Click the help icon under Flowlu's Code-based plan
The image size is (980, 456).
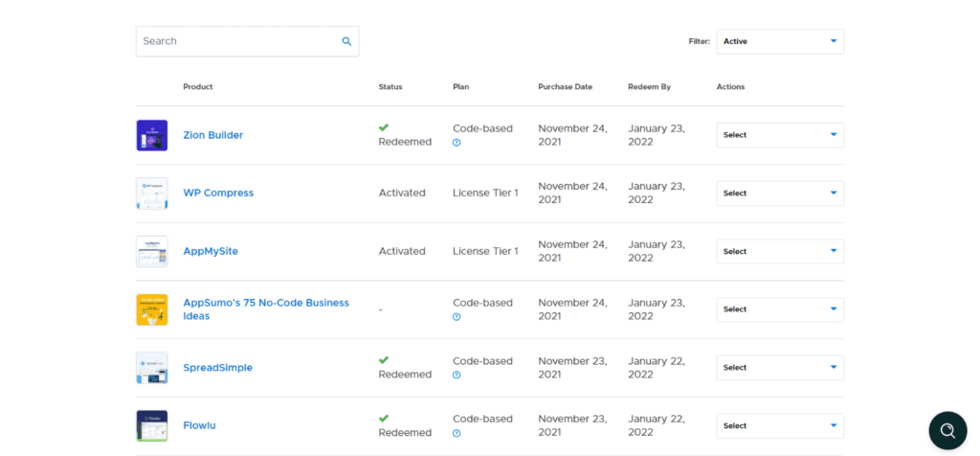[x=457, y=433]
